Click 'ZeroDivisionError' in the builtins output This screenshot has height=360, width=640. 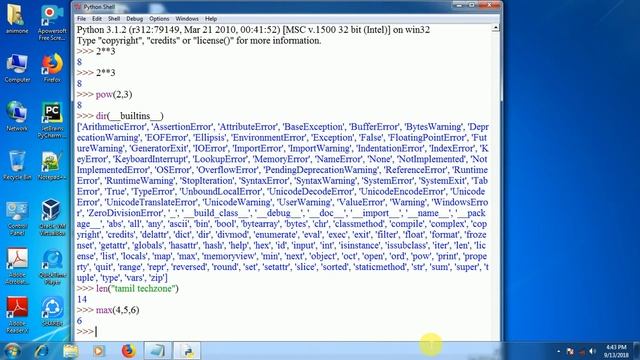tap(125, 213)
